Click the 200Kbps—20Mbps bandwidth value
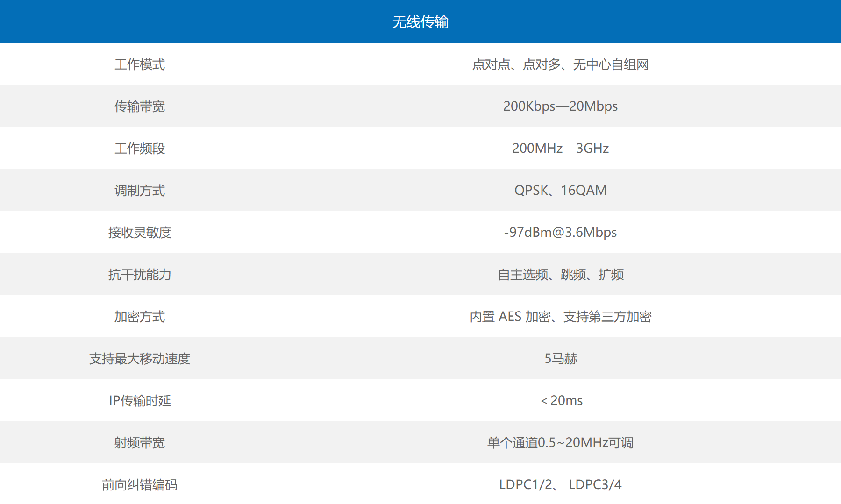 click(x=560, y=106)
